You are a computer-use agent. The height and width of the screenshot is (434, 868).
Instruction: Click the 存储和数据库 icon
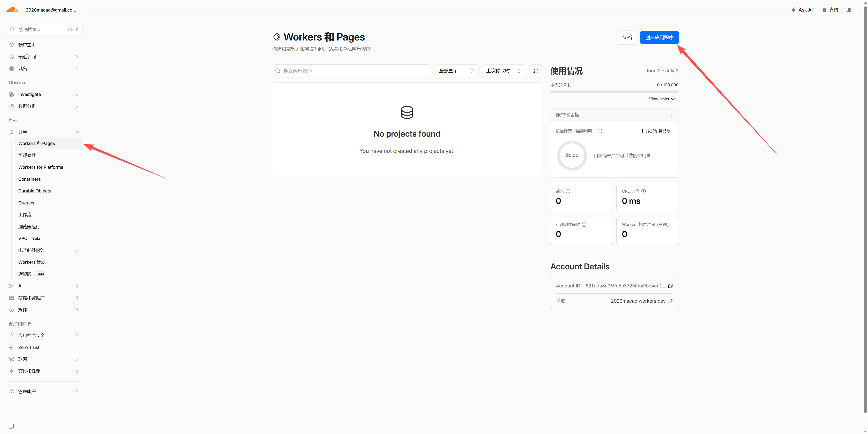coord(12,298)
